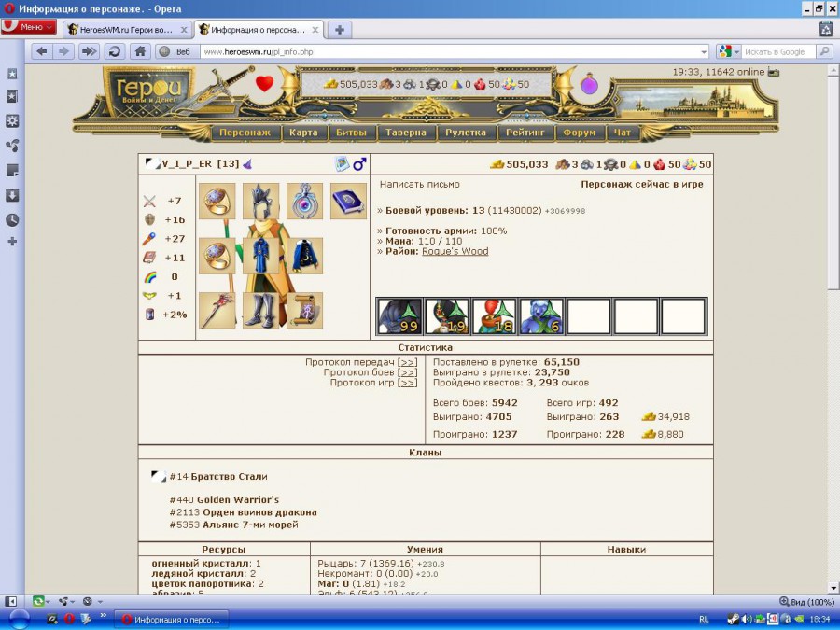The image size is (840, 630).
Task: Inspect the blue robe armor slot
Action: click(261, 256)
